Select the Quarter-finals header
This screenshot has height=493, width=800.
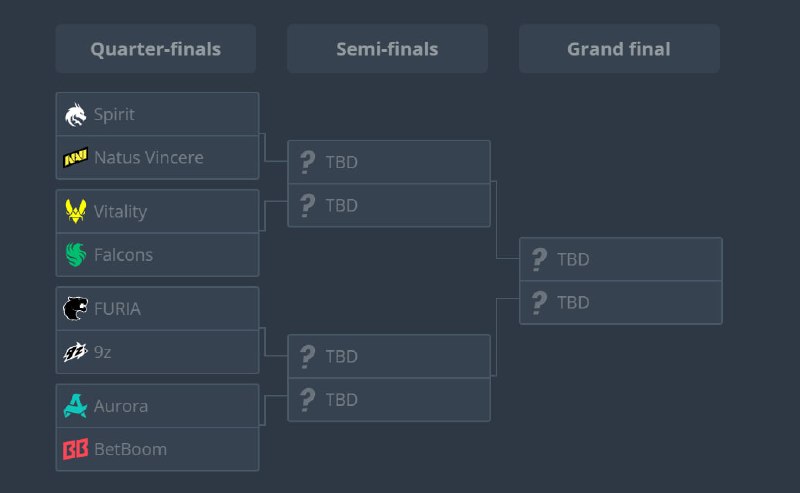pos(156,49)
